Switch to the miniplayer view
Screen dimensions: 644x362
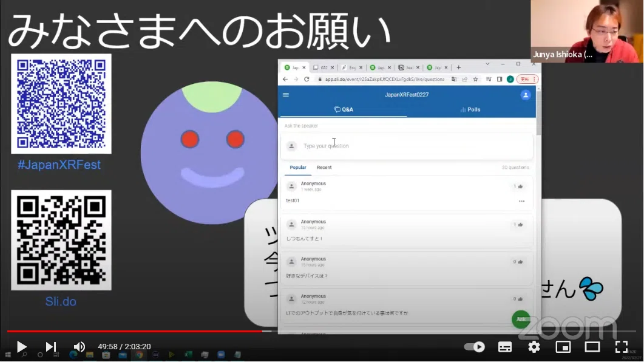[x=563, y=347]
